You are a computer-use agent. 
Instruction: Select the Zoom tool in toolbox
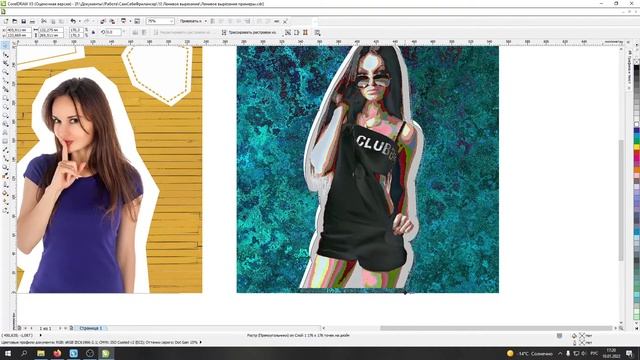tap(5, 72)
